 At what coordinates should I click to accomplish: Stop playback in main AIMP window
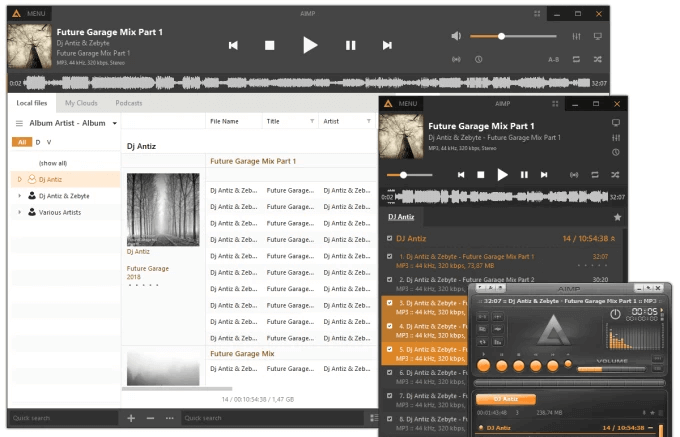(269, 45)
